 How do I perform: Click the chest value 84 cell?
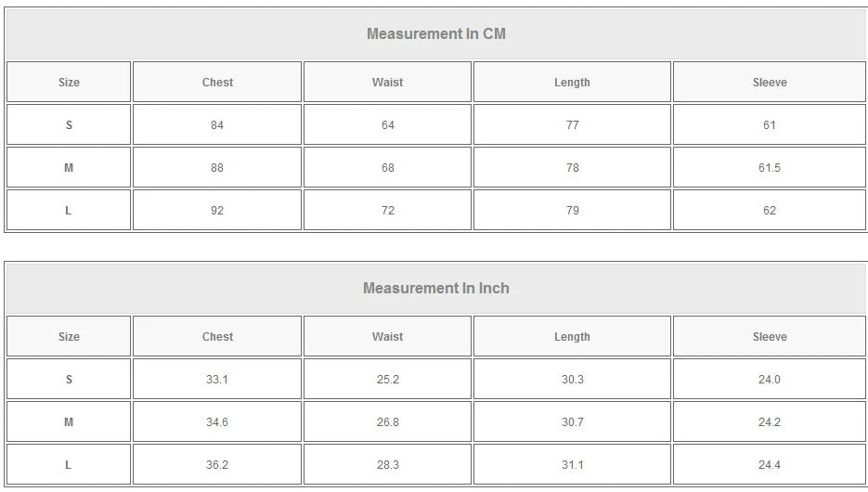(x=217, y=125)
